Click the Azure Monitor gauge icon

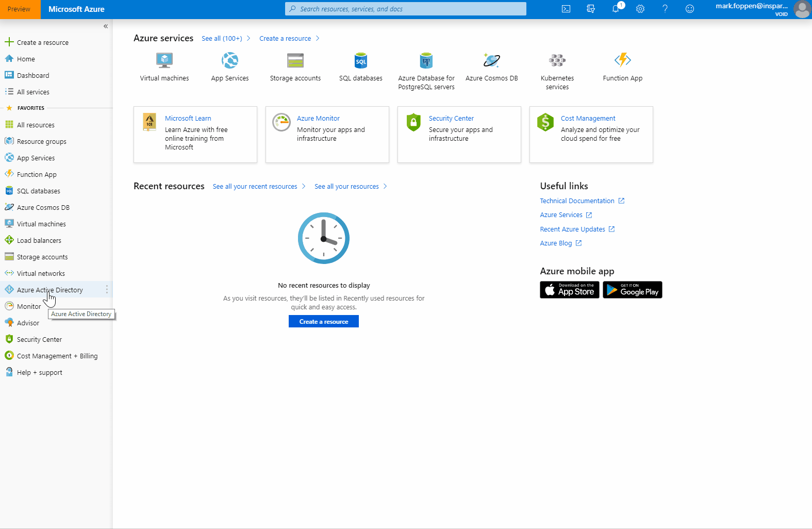tap(281, 122)
